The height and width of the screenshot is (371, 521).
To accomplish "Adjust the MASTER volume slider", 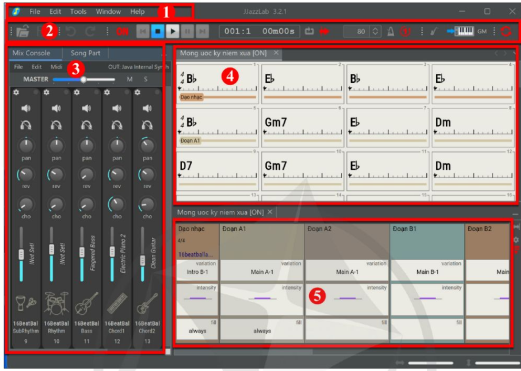I will [84, 79].
